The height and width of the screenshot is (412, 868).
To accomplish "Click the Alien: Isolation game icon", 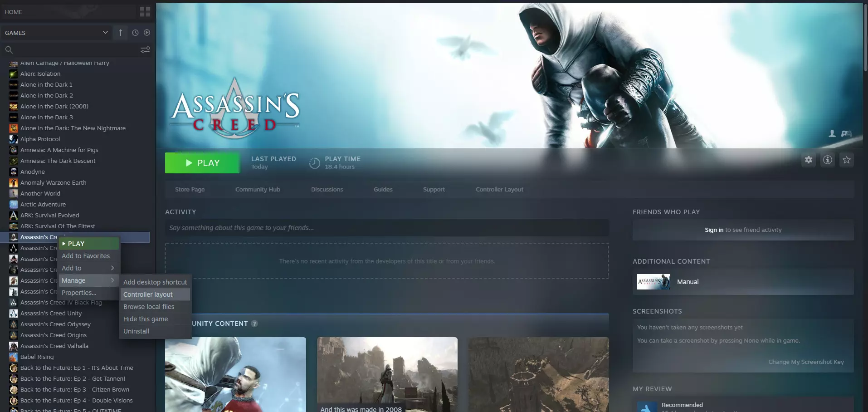I will pyautogui.click(x=14, y=74).
